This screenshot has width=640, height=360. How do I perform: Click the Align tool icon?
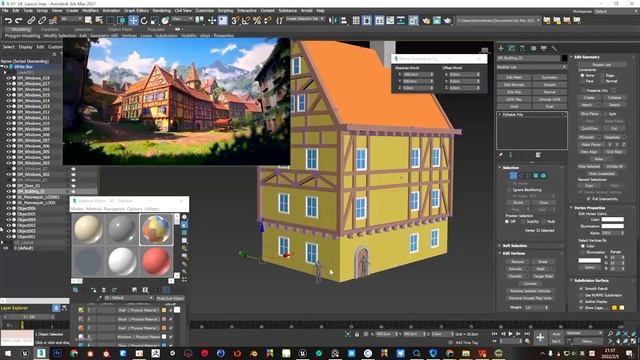344,20
